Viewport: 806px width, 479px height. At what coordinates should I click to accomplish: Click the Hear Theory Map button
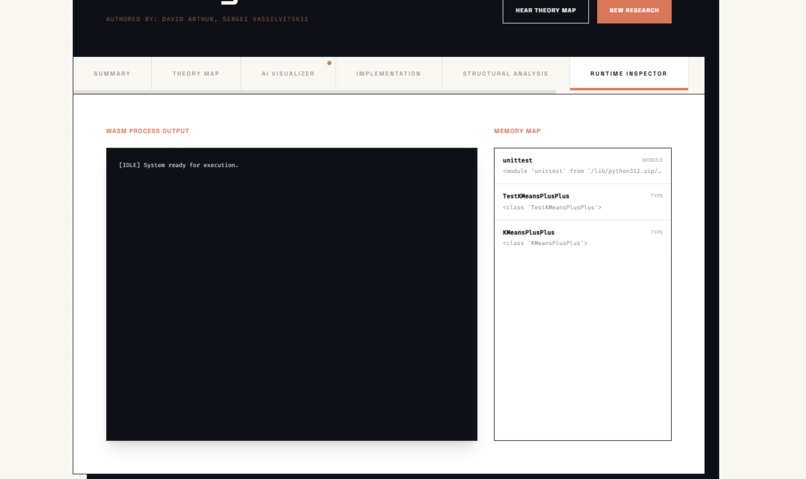click(x=545, y=10)
